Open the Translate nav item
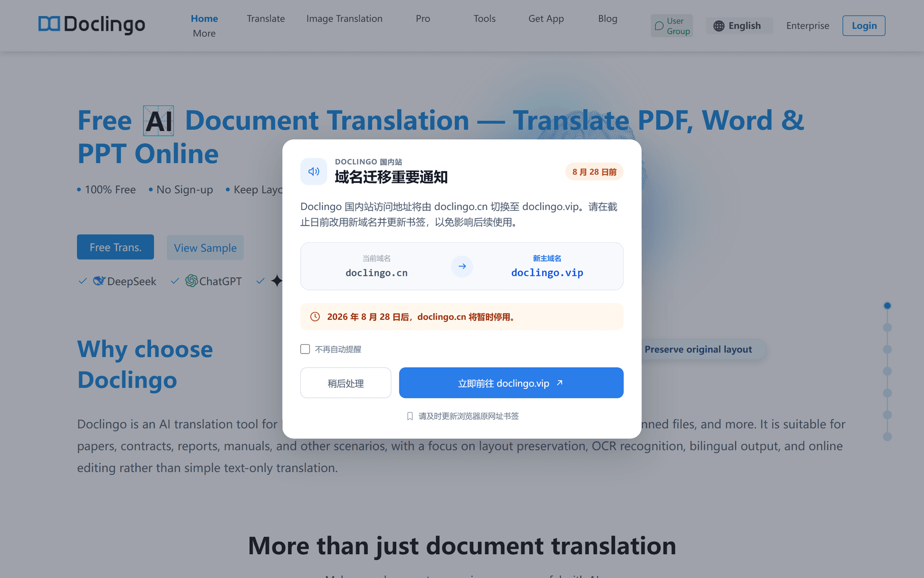Image resolution: width=924 pixels, height=578 pixels. 266,18
